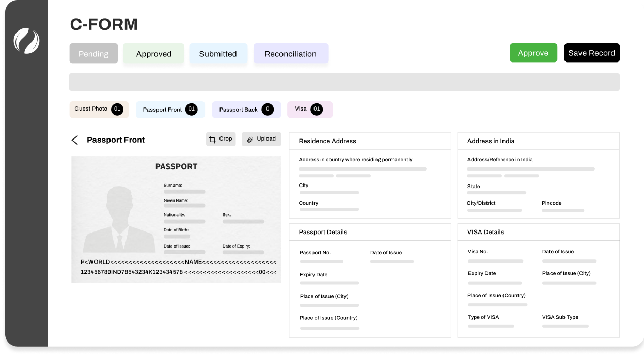This screenshot has height=355, width=644.
Task: Click the green Approve button
Action: click(x=533, y=52)
